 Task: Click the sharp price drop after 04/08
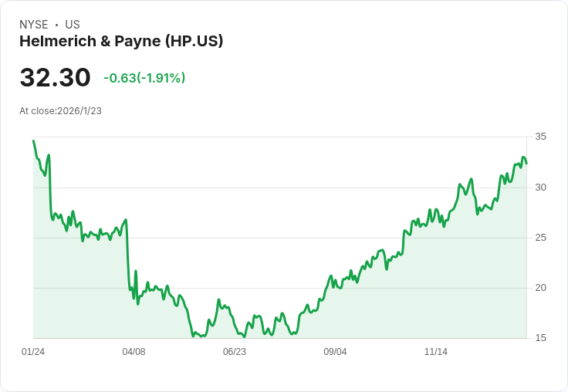pos(127,254)
